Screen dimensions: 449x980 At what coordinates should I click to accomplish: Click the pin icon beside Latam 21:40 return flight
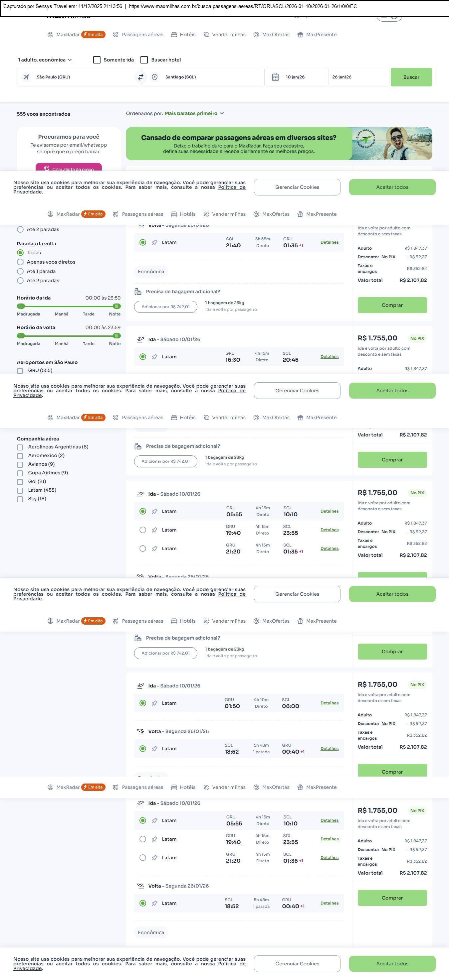pyautogui.click(x=155, y=242)
